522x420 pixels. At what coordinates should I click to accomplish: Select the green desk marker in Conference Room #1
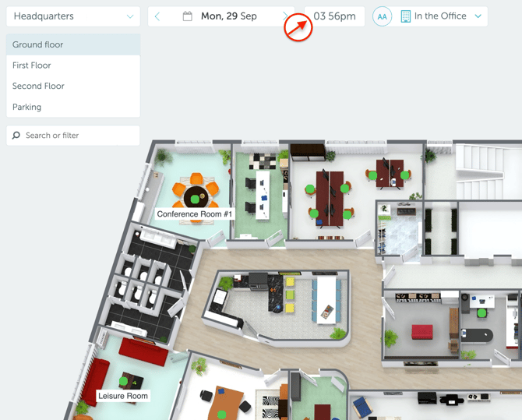tap(195, 200)
